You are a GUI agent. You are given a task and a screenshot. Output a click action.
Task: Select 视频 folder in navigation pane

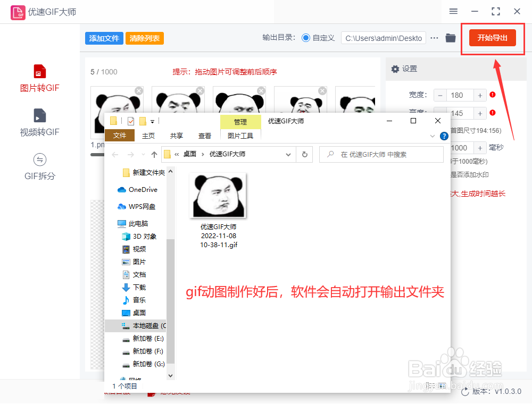click(x=134, y=249)
